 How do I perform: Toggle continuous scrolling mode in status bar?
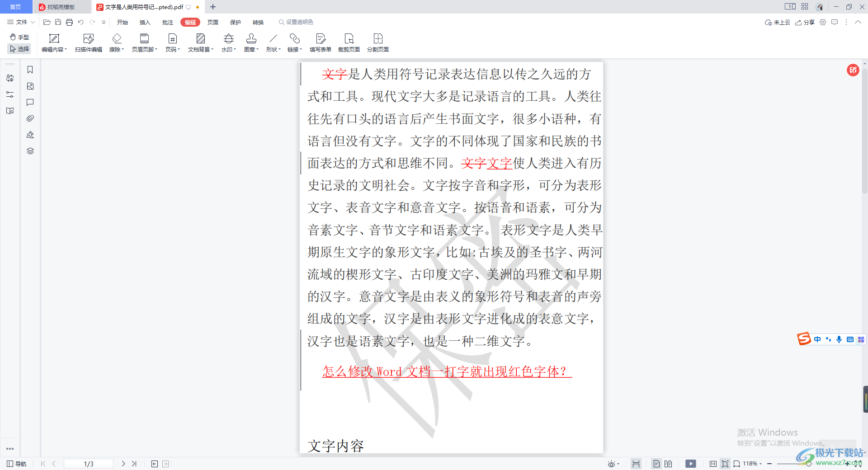pos(636,464)
